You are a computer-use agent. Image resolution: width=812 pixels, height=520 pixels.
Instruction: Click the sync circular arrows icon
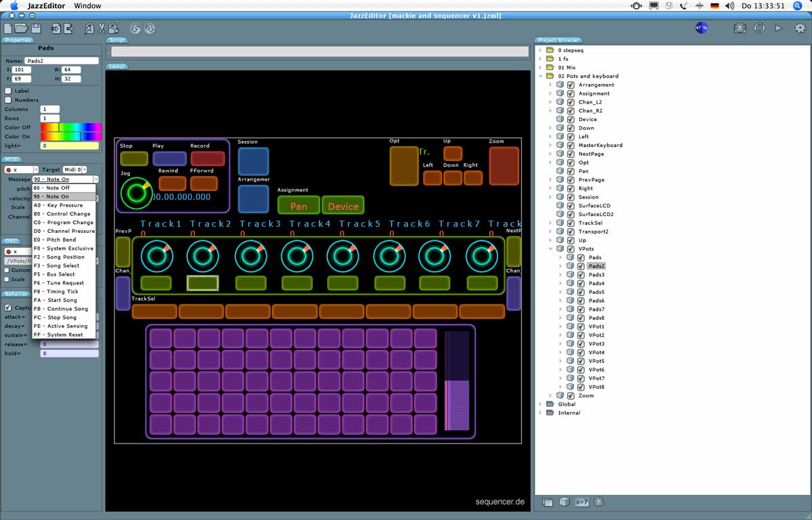coord(759,28)
